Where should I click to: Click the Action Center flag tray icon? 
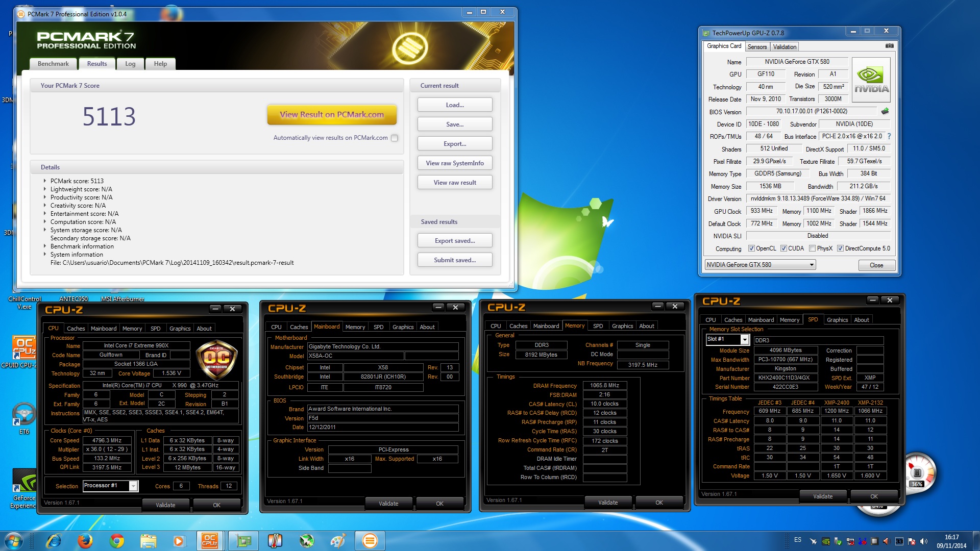coord(912,541)
